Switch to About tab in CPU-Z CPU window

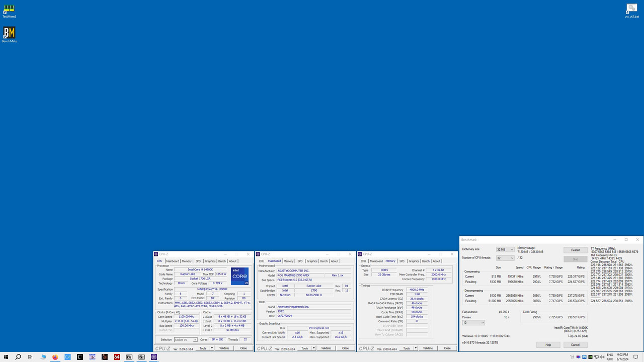click(x=232, y=261)
